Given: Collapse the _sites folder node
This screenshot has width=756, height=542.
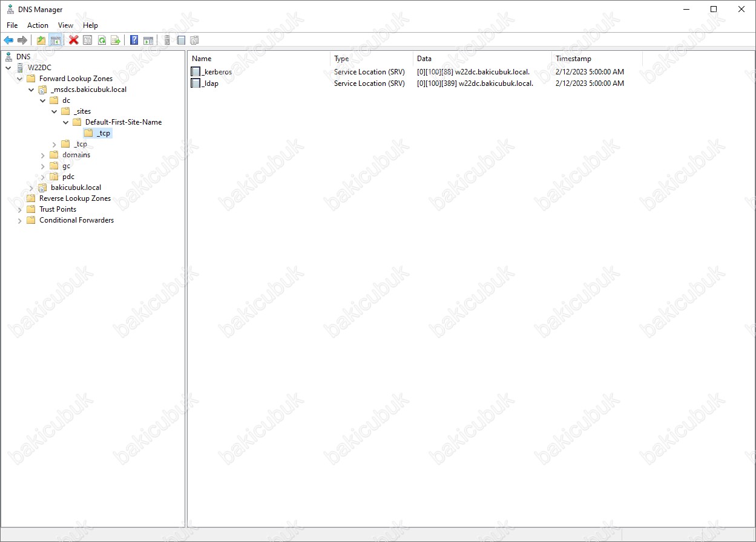Looking at the screenshot, I should 54,111.
